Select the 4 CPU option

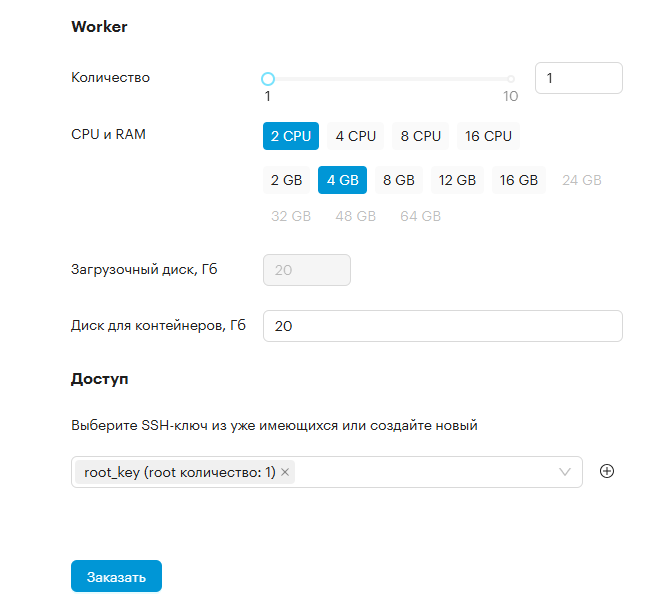pyautogui.click(x=356, y=136)
